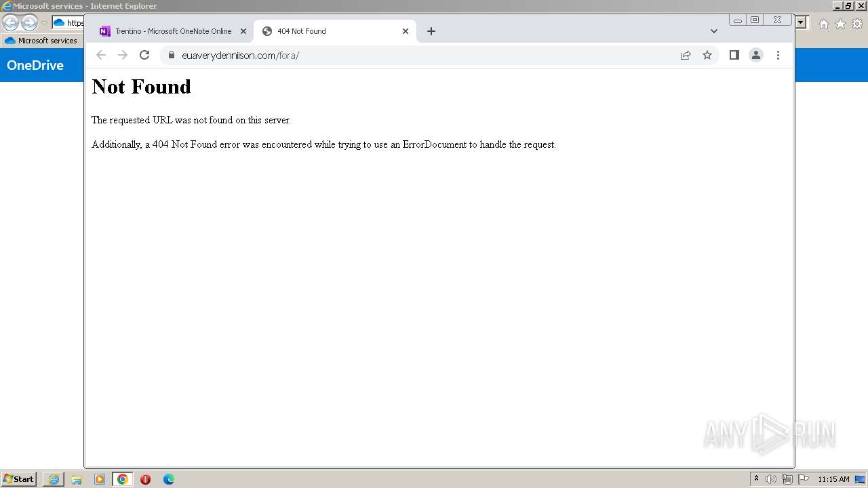Switch to Chrome via taskbar icon
Screen dimensions: 868x488
[122, 479]
